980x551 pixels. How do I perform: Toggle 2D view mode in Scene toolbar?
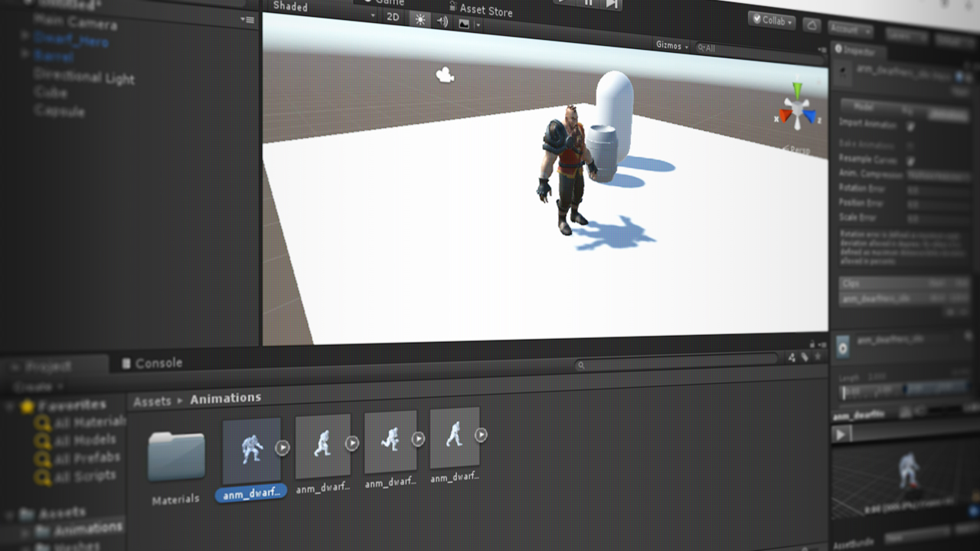(393, 17)
